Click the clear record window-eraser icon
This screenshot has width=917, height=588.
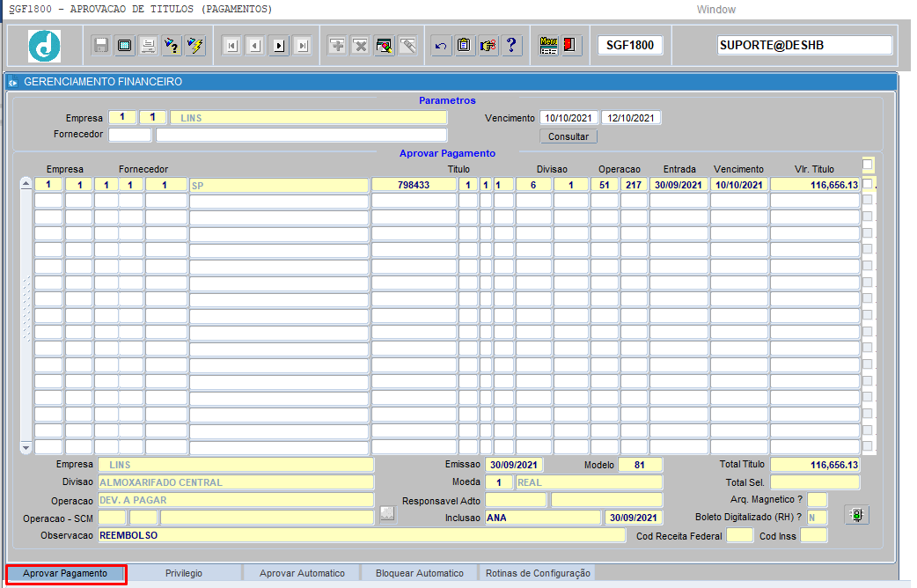point(385,46)
